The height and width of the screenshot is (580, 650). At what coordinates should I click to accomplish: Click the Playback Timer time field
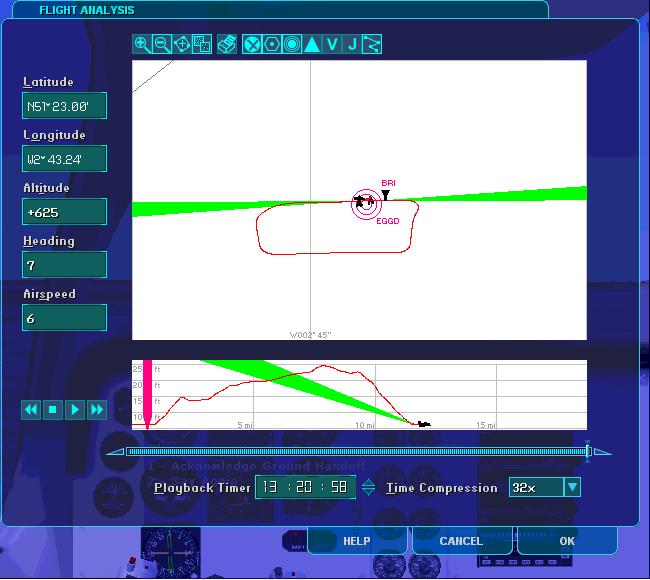tap(306, 487)
